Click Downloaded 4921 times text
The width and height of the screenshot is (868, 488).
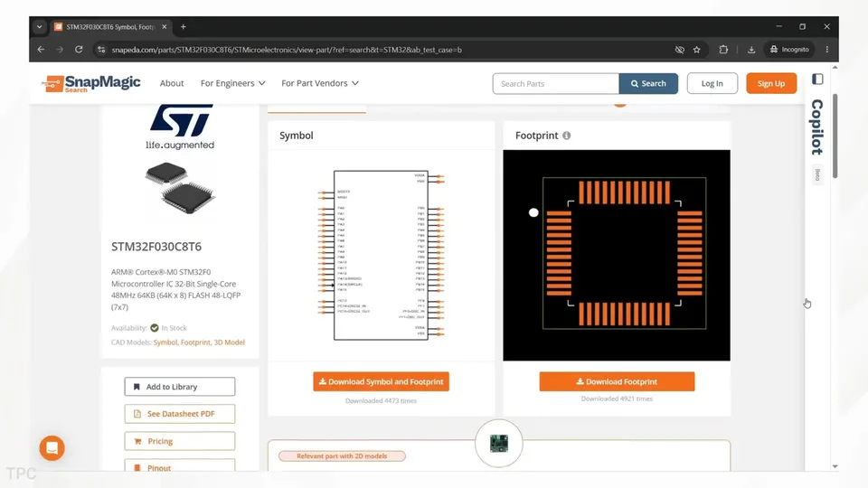point(617,399)
